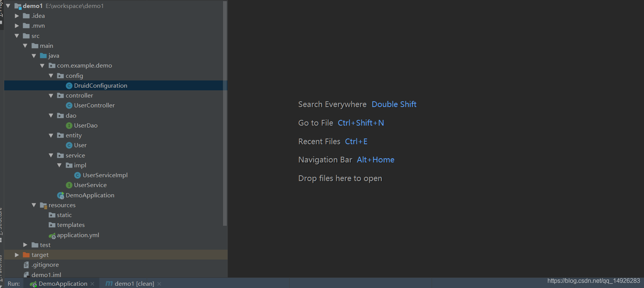644x288 pixels.
Task: Expand the target folder arrow
Action: pos(17,255)
